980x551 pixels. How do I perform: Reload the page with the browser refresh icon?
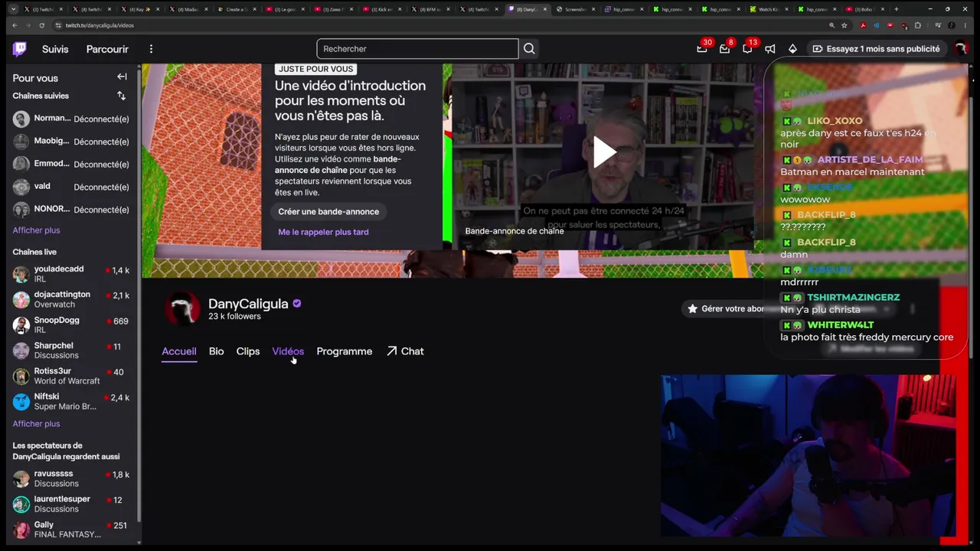point(42,25)
